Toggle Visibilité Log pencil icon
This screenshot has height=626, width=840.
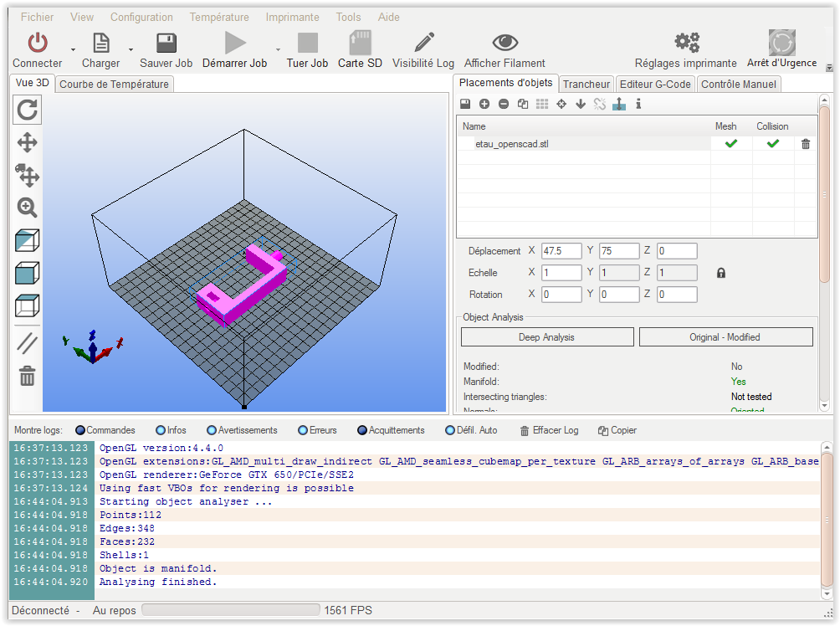pos(423,43)
